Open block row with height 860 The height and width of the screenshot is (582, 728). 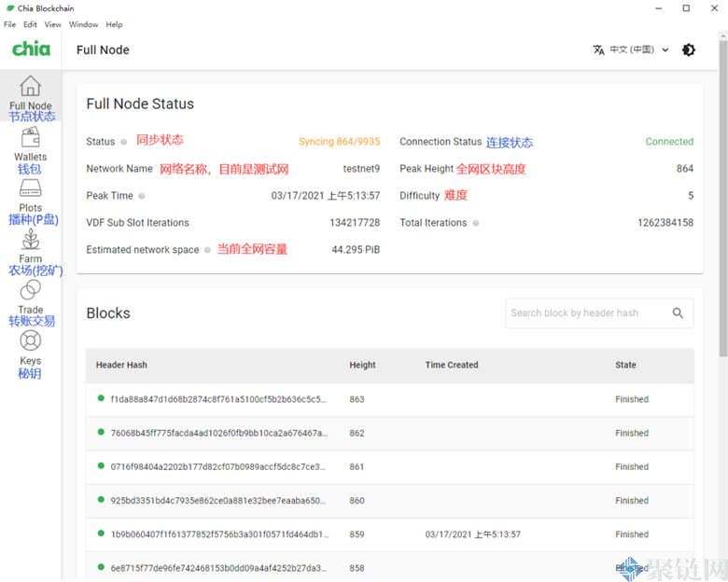point(389,500)
